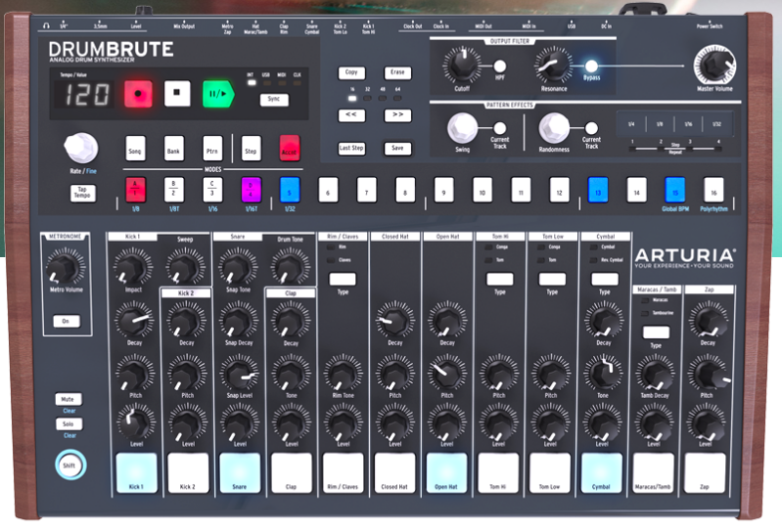This screenshot has width=782, height=532.
Task: Click step button 16 Polyrhythm
Action: coord(713,190)
